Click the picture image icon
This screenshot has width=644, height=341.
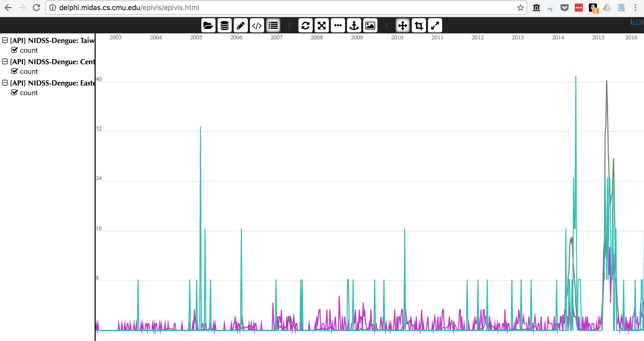(370, 25)
